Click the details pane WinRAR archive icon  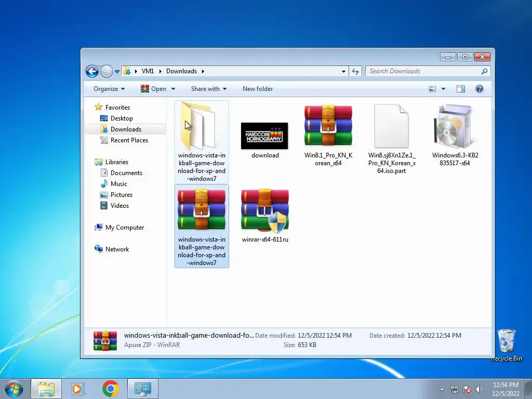[x=105, y=341]
